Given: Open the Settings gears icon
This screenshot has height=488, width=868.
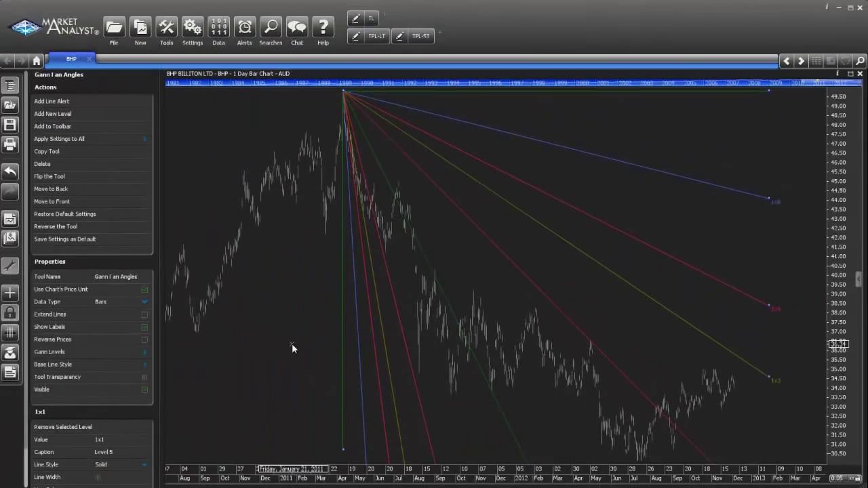Looking at the screenshot, I should coord(193,28).
